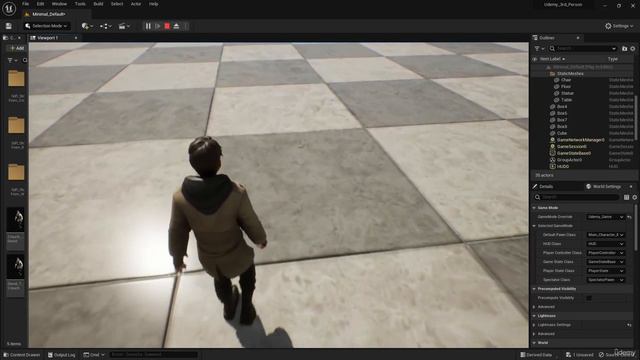Image resolution: width=640 pixels, height=360 pixels.
Task: Open the second folder in content panel
Action: tap(16, 125)
